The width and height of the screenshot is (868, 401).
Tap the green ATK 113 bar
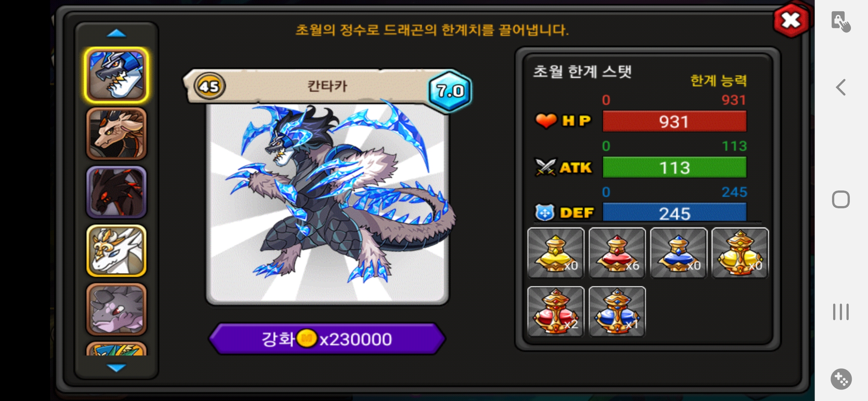[x=674, y=167]
